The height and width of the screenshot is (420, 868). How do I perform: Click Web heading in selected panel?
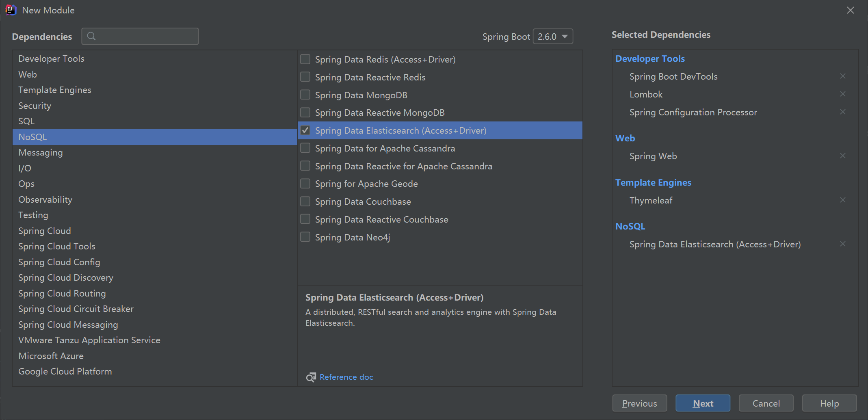625,138
